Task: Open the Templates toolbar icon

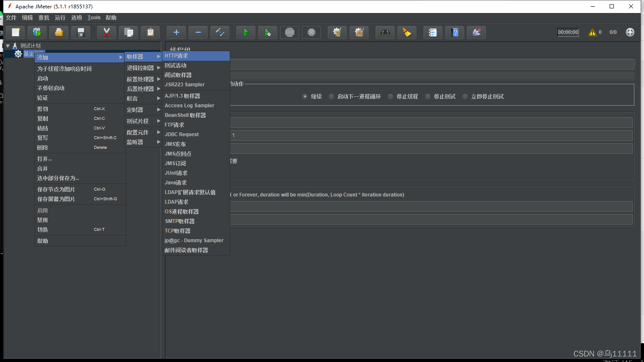Action: click(x=37, y=32)
